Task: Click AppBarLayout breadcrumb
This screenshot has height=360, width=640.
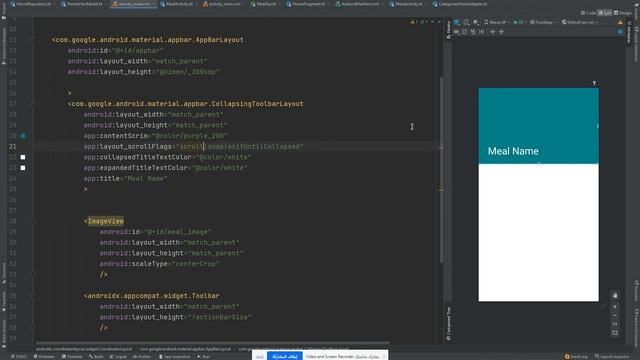Action: point(185,349)
